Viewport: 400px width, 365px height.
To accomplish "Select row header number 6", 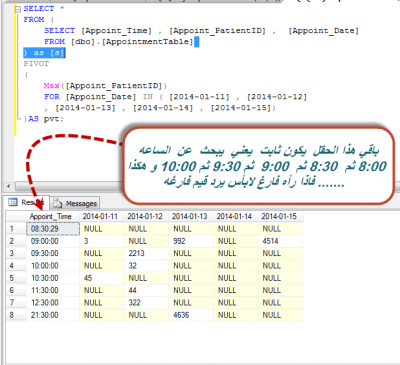I will [x=16, y=291].
